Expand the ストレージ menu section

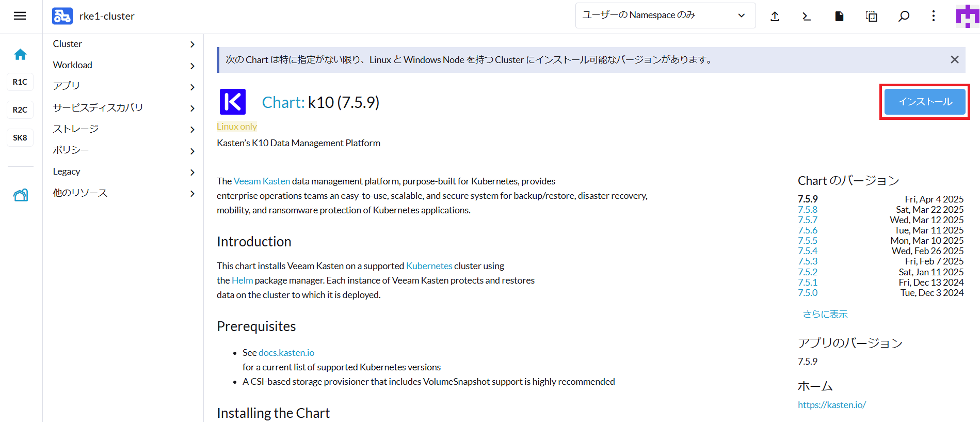192,129
